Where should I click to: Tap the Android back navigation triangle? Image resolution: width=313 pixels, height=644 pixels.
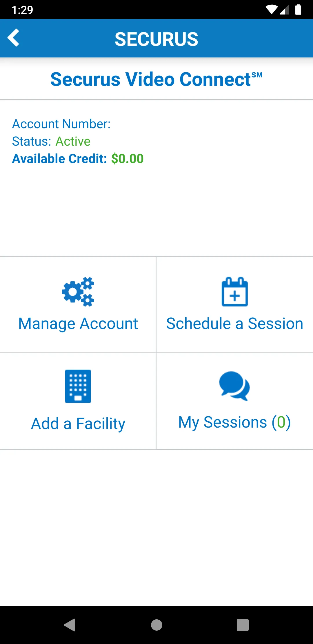coord(70,625)
